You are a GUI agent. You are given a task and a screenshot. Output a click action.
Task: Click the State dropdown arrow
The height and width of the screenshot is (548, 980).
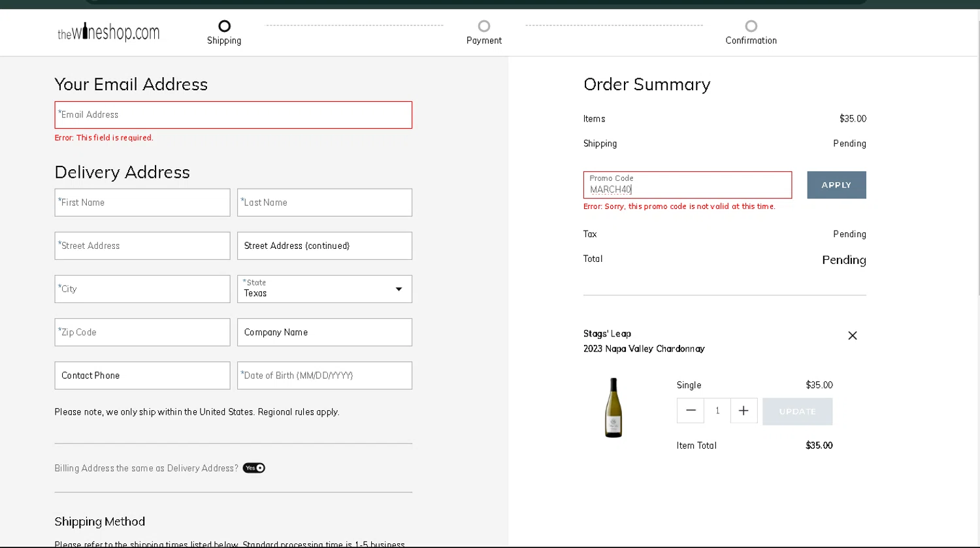pyautogui.click(x=399, y=289)
